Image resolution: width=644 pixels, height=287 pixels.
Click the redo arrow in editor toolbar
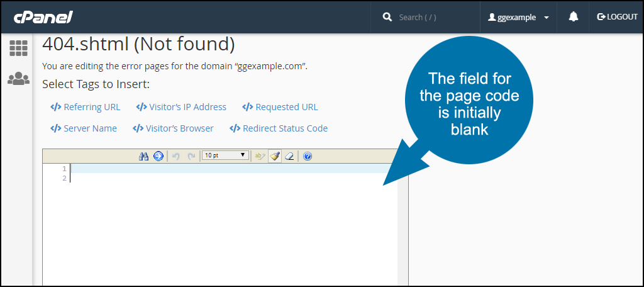click(x=191, y=156)
